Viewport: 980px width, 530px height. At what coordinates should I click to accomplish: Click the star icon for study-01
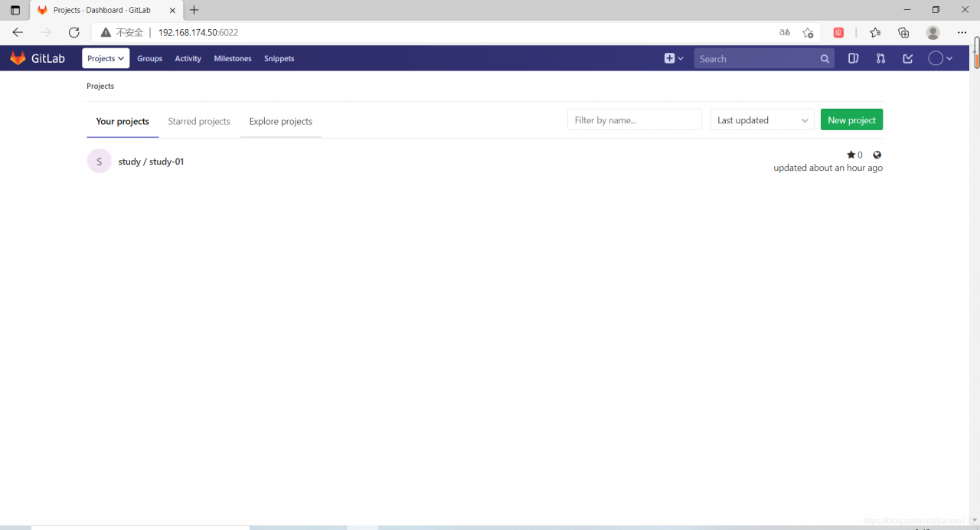[x=851, y=155]
